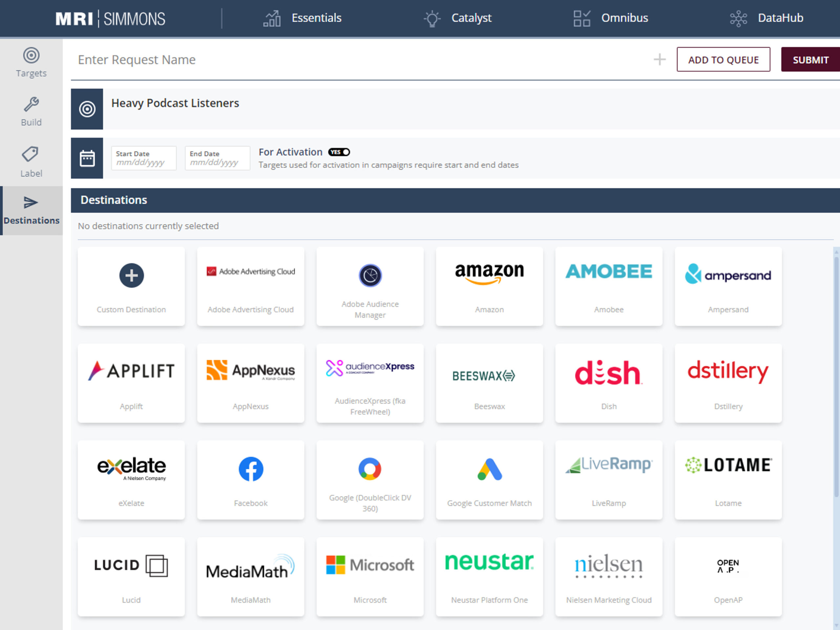Image resolution: width=840 pixels, height=630 pixels.
Task: Select the Microsoft destination card
Action: (x=370, y=577)
